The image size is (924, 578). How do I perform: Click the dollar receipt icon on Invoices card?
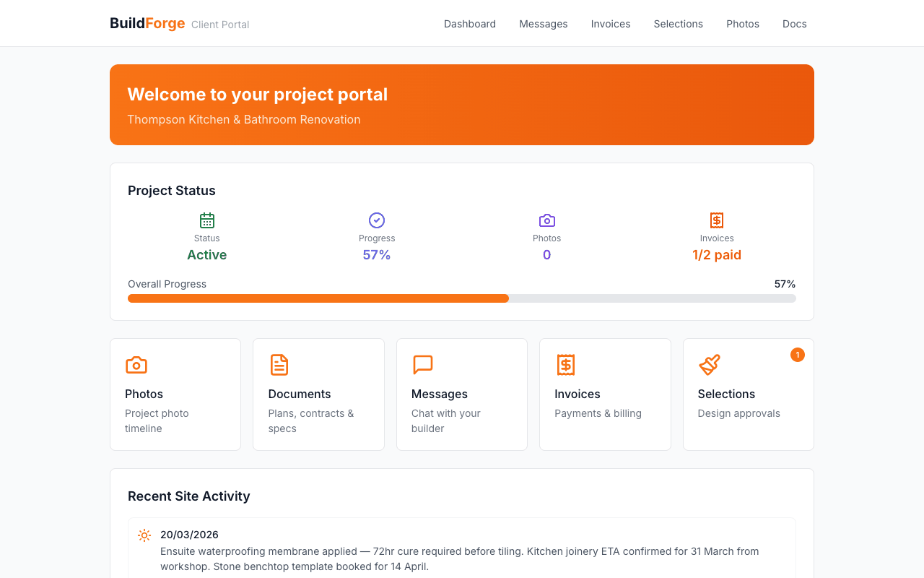566,365
